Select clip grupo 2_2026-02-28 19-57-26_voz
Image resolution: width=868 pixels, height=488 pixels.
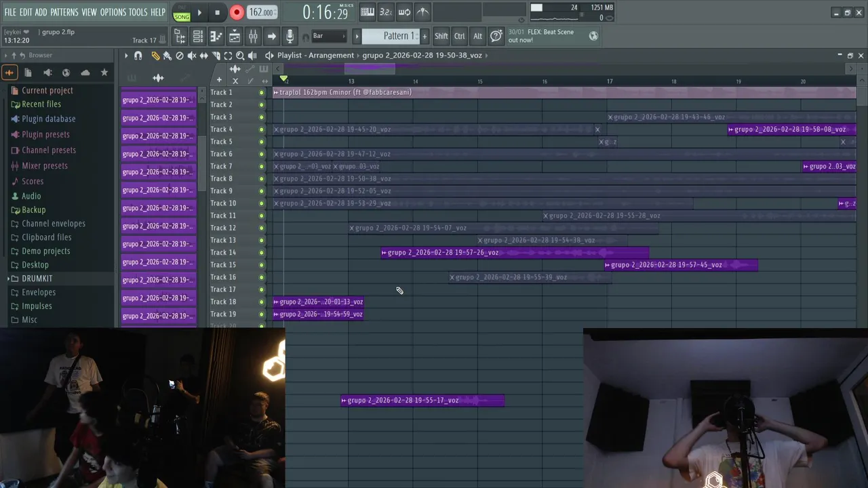point(515,253)
